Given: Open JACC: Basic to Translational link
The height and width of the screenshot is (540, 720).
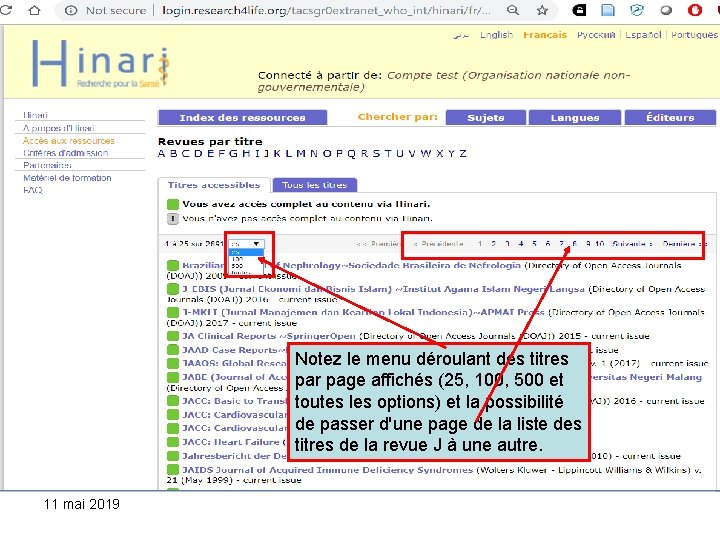Looking at the screenshot, I should tap(234, 401).
